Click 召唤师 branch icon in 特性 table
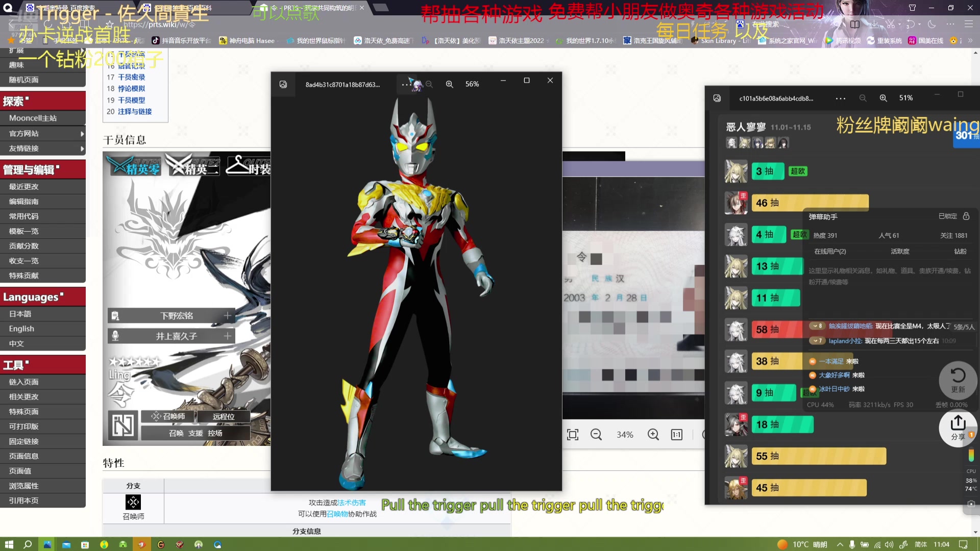980x551 pixels. pyautogui.click(x=133, y=503)
